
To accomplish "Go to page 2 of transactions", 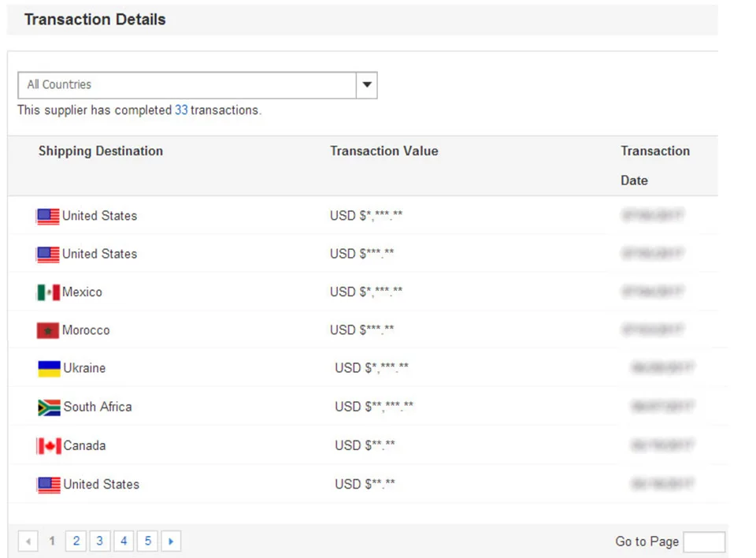I will click(x=76, y=541).
